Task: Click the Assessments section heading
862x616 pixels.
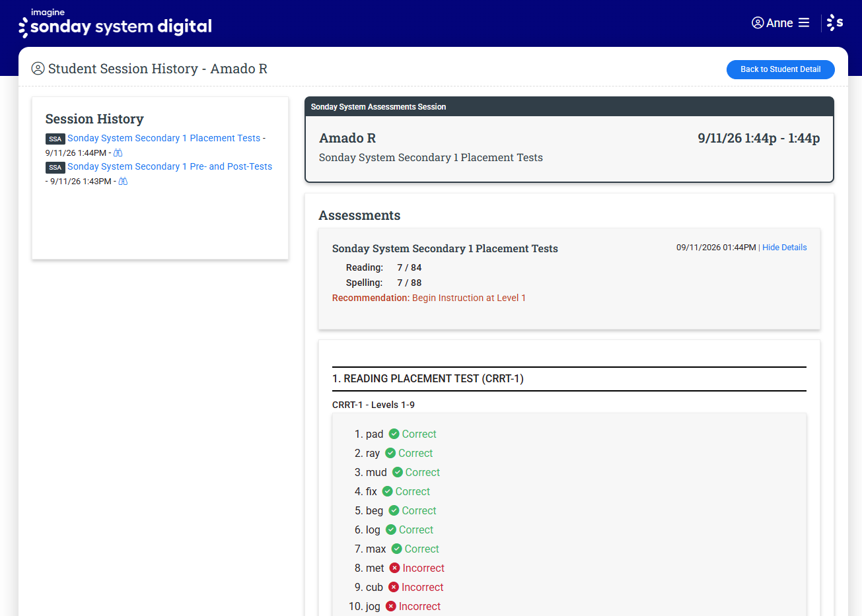Action: pyautogui.click(x=359, y=215)
